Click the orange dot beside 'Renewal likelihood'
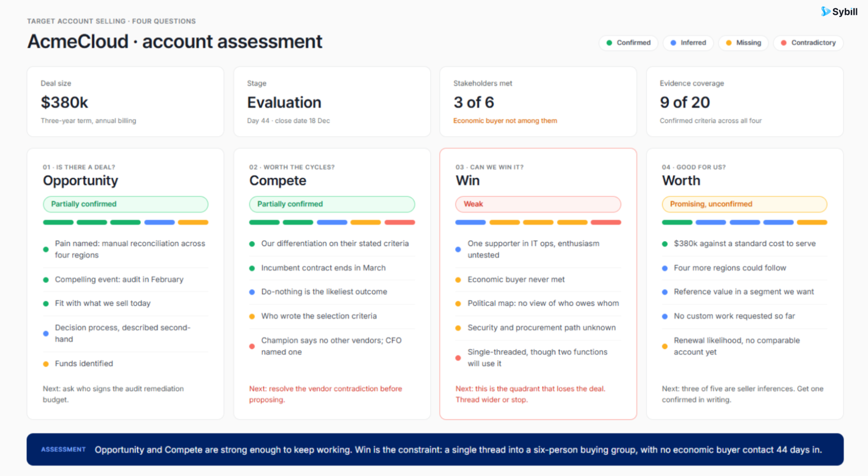 (665, 346)
